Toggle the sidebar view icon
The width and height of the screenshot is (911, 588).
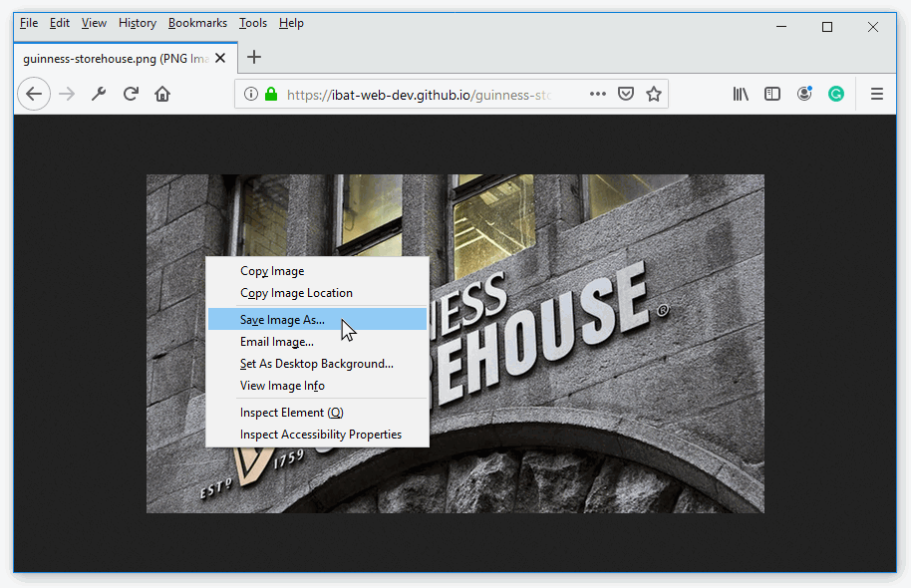[772, 94]
